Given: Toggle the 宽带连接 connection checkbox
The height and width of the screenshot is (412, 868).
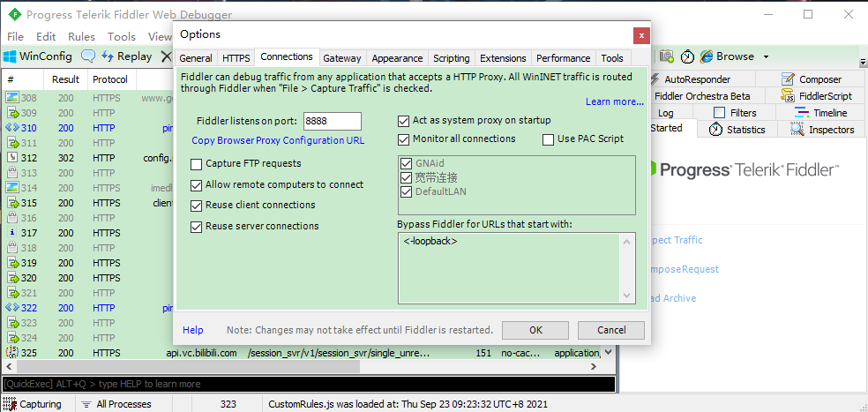Looking at the screenshot, I should [407, 177].
